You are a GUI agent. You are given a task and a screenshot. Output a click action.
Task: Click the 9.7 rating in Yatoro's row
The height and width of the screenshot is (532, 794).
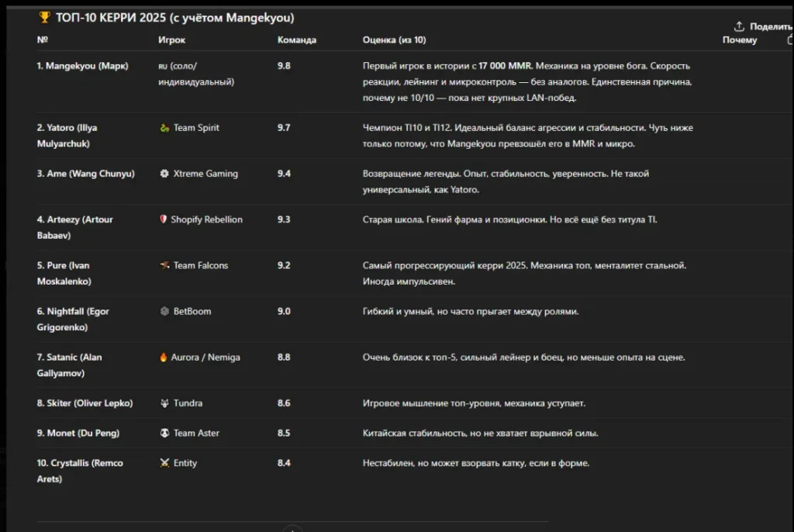click(284, 128)
